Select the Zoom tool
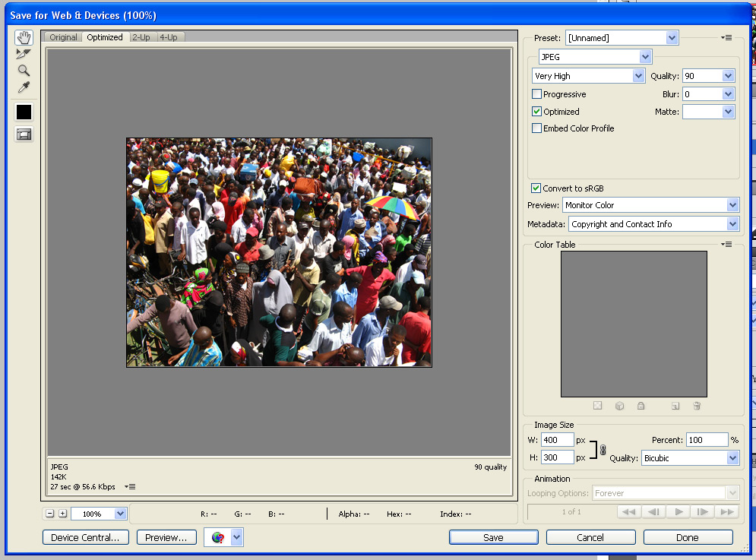 [24, 71]
